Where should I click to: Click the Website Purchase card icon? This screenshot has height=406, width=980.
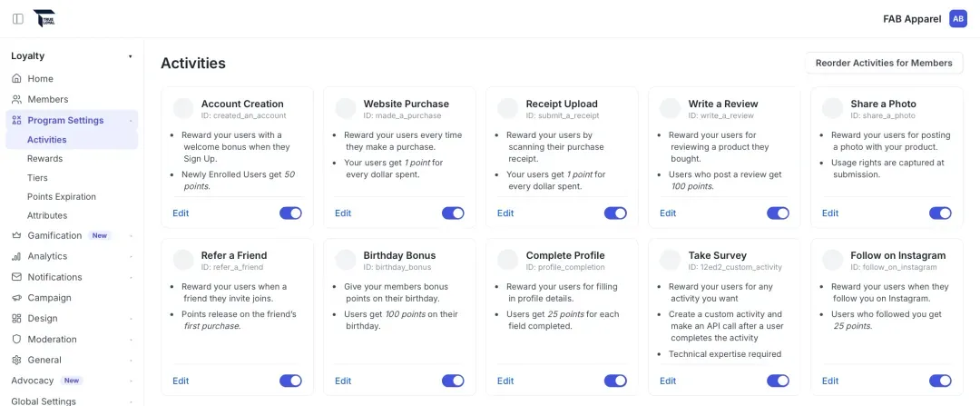tap(346, 108)
